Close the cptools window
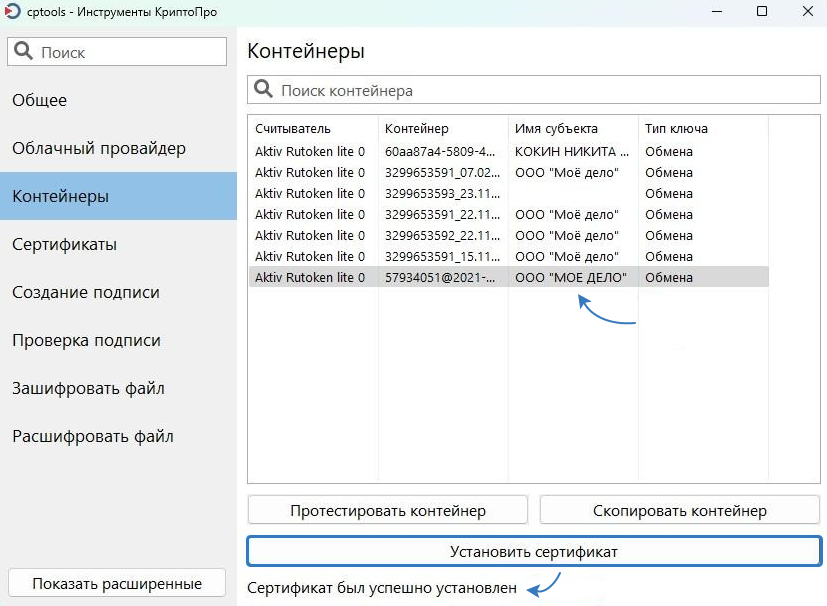Viewport: 827px width, 606px height. click(x=807, y=11)
